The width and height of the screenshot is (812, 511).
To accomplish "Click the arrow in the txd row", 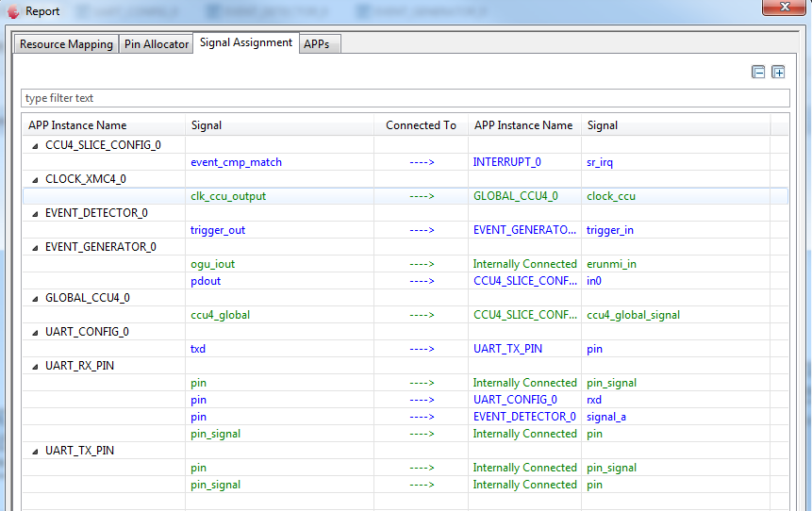I will tap(422, 349).
